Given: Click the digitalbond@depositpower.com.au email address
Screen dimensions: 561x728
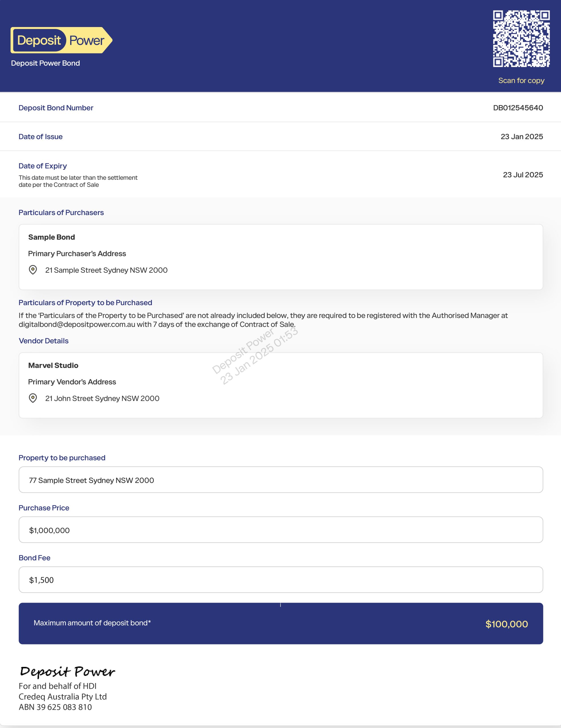Looking at the screenshot, I should (77, 324).
